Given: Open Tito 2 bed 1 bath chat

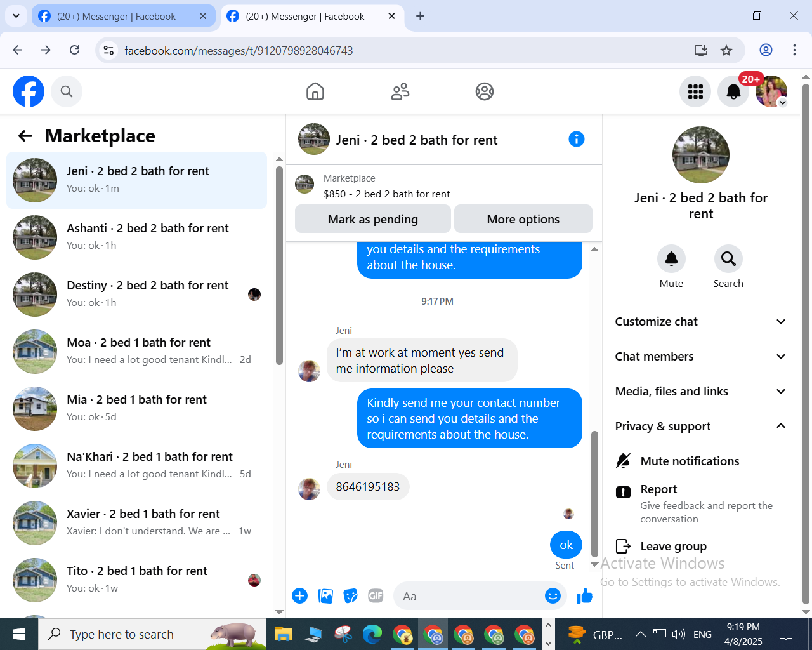Looking at the screenshot, I should tap(136, 580).
